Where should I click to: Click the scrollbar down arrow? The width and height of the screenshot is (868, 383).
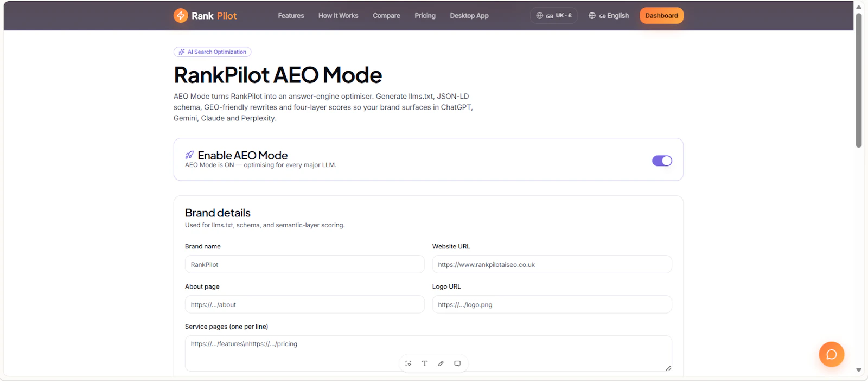(x=859, y=370)
